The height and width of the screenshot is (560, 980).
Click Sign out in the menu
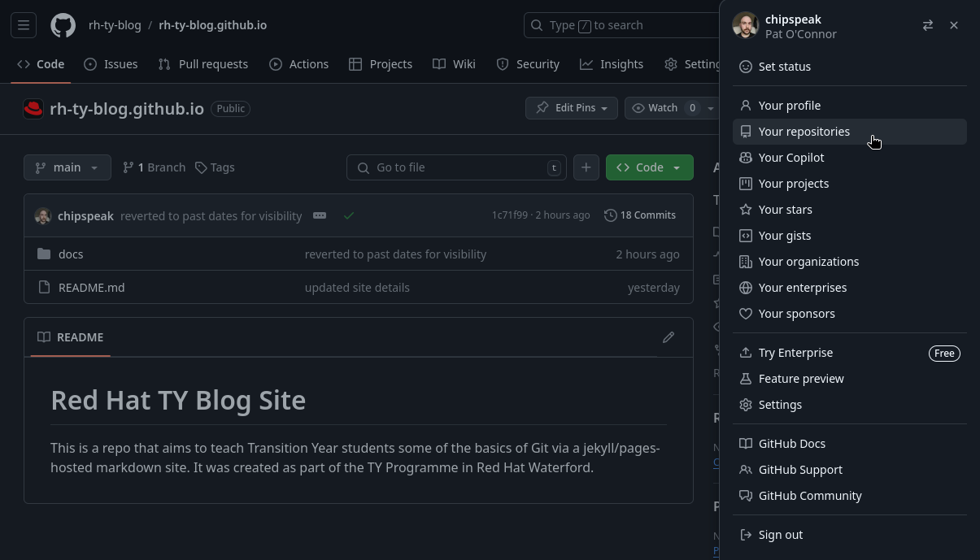[x=780, y=535]
